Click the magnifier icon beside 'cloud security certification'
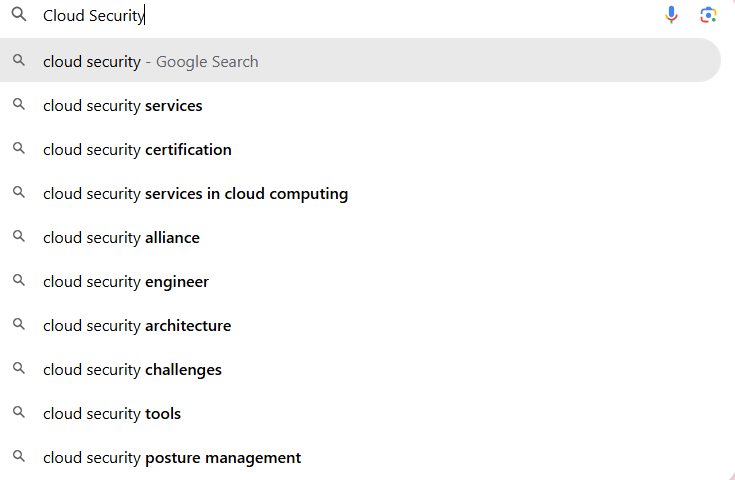735x480 pixels. (19, 148)
